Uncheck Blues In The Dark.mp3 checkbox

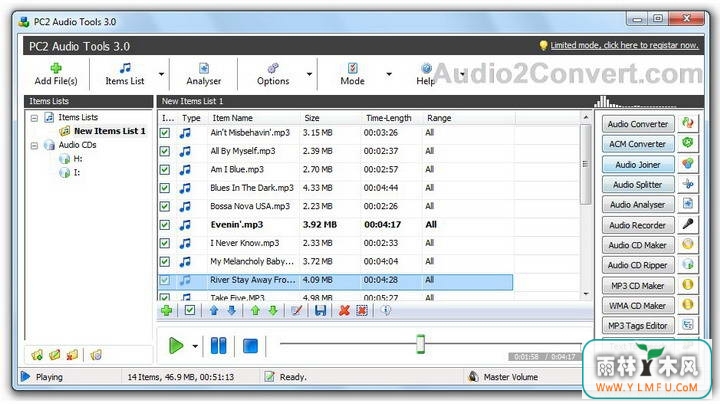pos(165,188)
